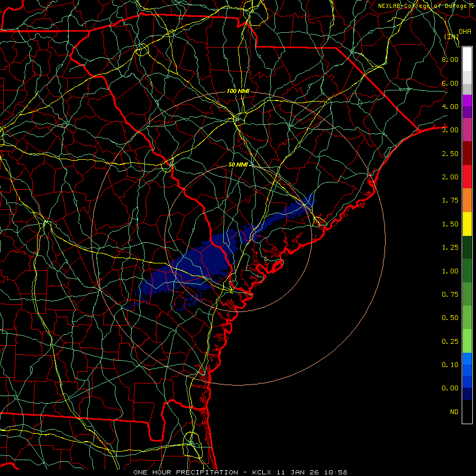Click the 6.00 legend value
This screenshot has width=476, height=476.
450,83
